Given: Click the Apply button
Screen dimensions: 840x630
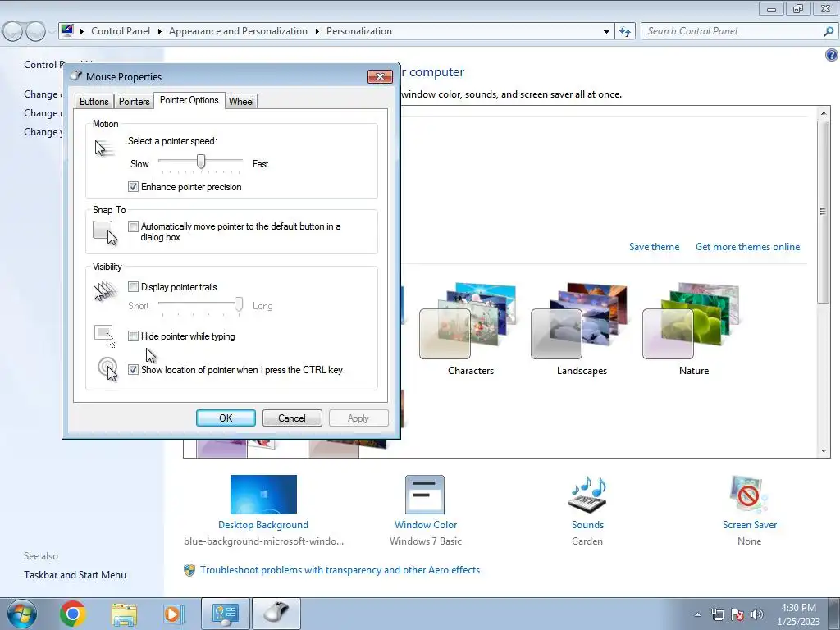Looking at the screenshot, I should pos(358,418).
